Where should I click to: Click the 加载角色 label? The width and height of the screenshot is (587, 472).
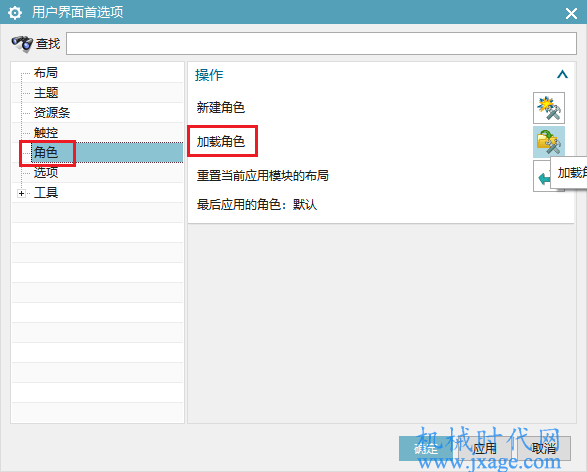[221, 141]
